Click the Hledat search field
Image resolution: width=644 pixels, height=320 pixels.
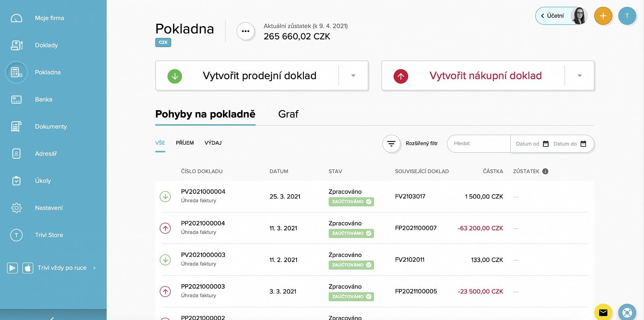479,144
